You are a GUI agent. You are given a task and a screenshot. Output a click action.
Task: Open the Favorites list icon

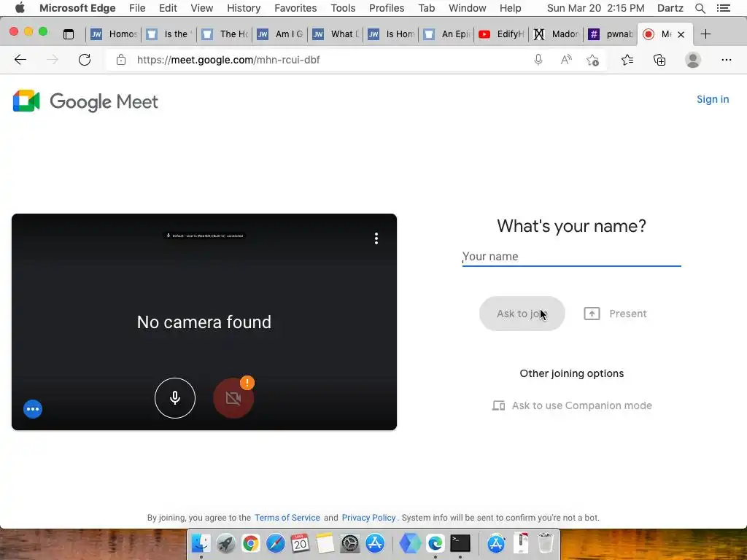pos(627,60)
